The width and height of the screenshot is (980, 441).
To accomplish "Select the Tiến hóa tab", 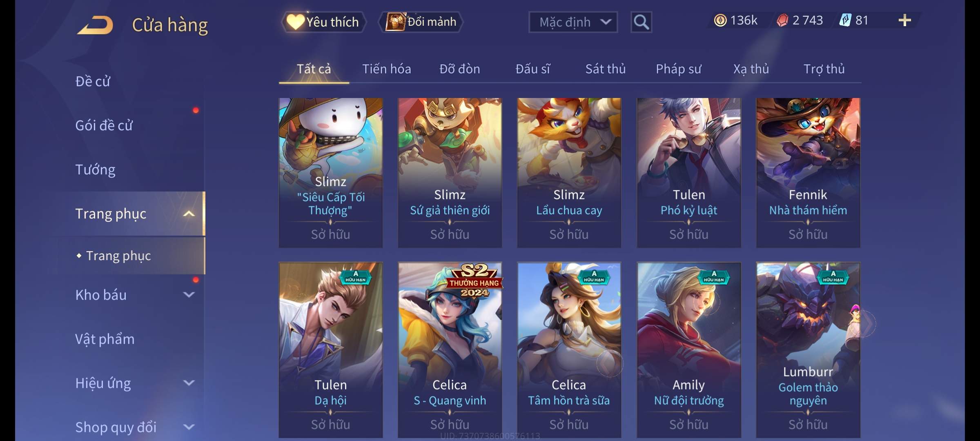I will (387, 69).
